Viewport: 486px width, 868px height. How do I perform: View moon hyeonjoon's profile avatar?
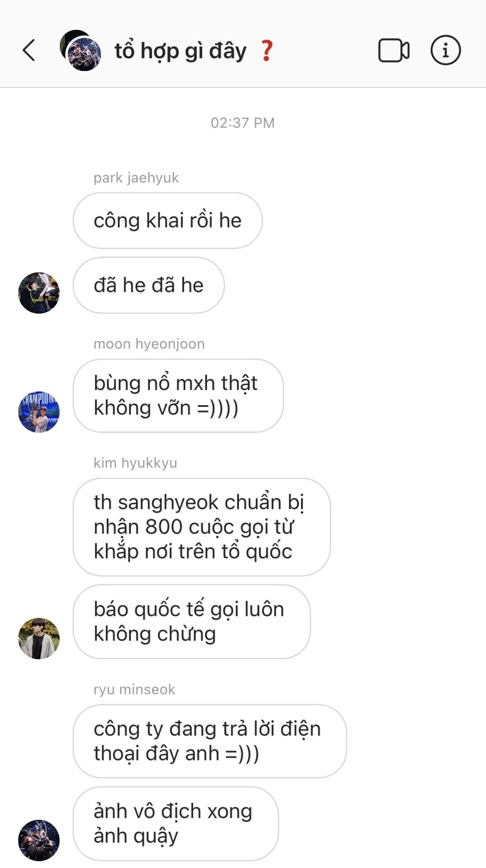pos(39,412)
